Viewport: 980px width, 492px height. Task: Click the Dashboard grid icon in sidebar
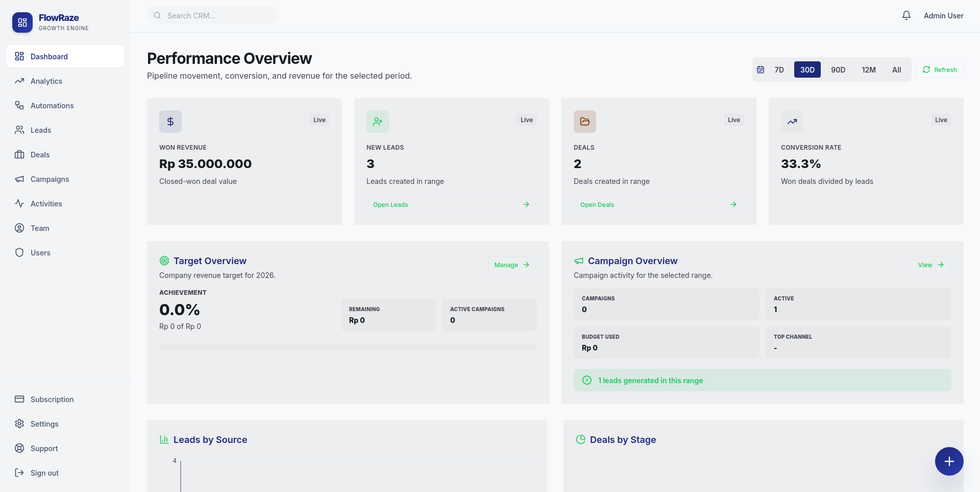[19, 56]
